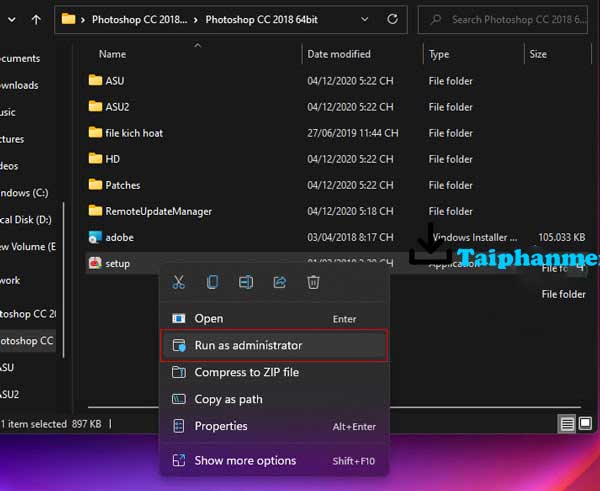The height and width of the screenshot is (491, 600).
Task: Open Pictures in the navigation pane
Action: pos(12,139)
